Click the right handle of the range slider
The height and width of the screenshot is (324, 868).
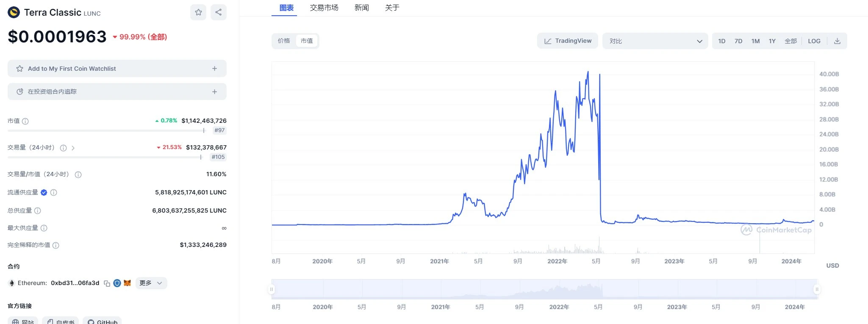817,289
